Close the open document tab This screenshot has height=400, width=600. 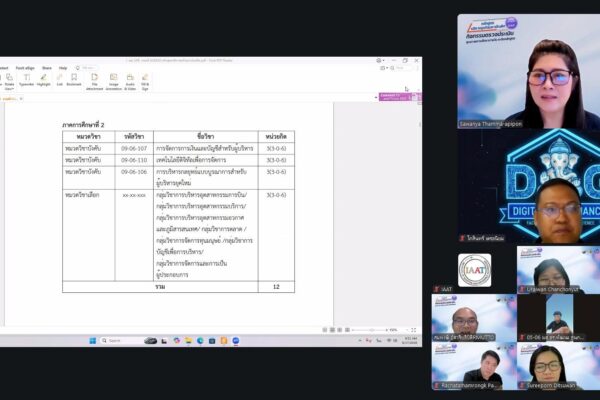21,99
